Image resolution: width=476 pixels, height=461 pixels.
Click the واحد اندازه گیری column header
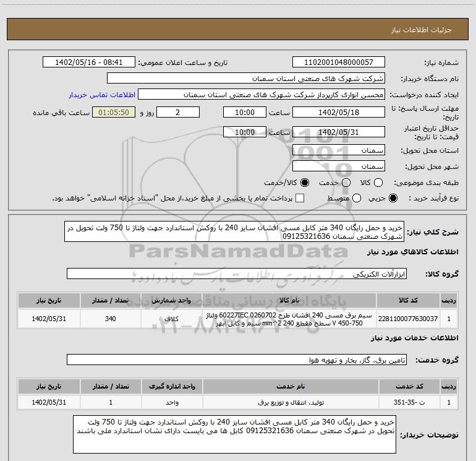point(172,386)
